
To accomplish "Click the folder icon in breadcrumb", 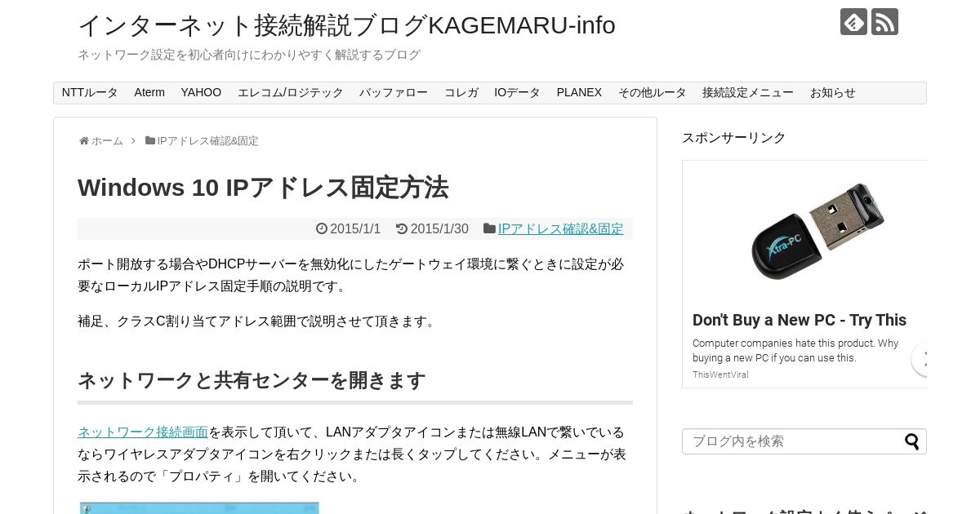I will pyautogui.click(x=150, y=140).
